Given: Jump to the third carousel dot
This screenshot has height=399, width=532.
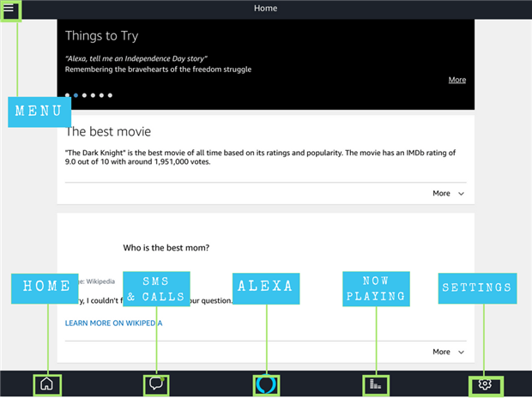Looking at the screenshot, I should (x=84, y=95).
